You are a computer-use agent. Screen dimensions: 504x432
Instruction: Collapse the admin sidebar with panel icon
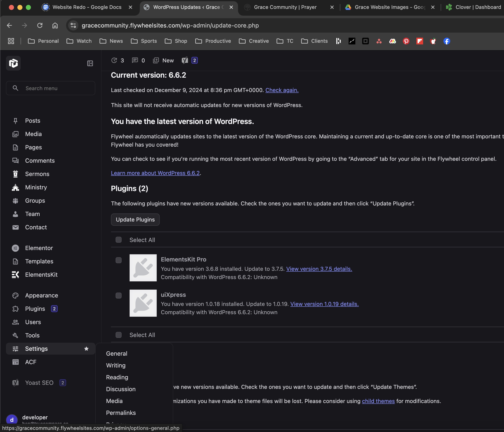tap(90, 63)
